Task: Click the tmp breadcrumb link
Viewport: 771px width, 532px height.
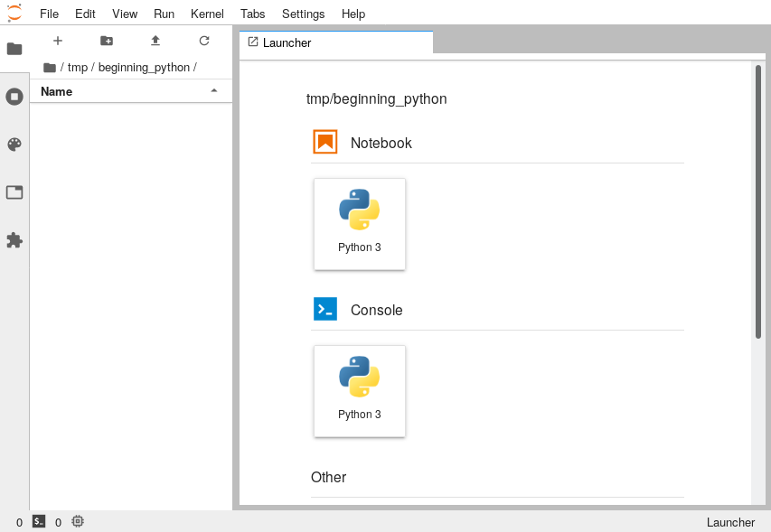Action: [78, 68]
